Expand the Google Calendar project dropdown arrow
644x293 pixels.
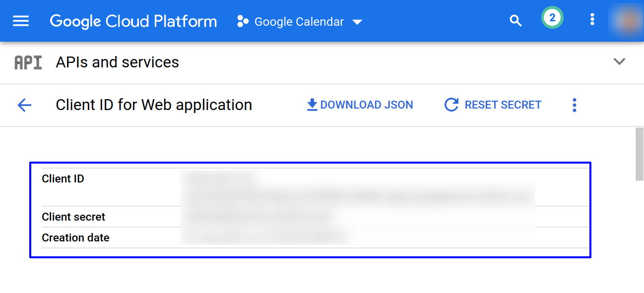(357, 22)
